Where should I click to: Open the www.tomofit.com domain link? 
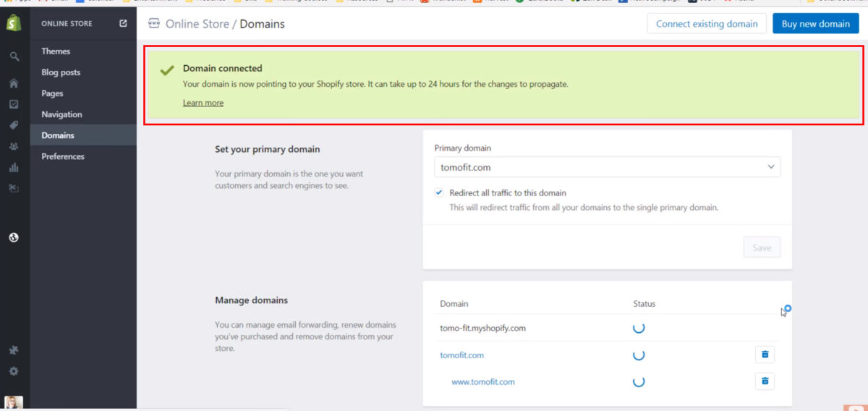(x=483, y=382)
